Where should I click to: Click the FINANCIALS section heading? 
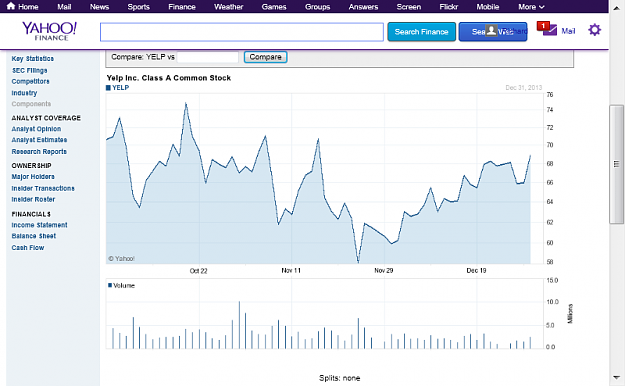click(31, 214)
